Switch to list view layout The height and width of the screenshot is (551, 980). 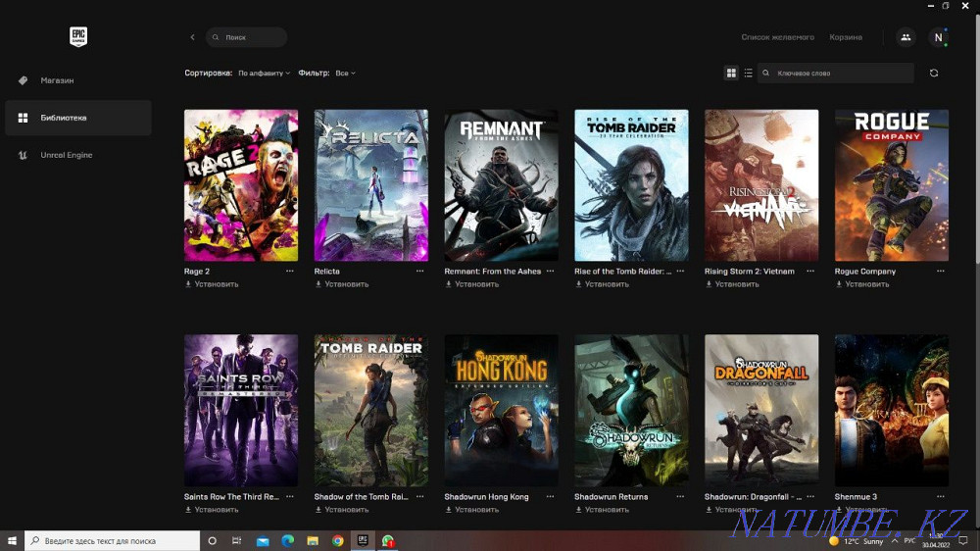pos(749,73)
